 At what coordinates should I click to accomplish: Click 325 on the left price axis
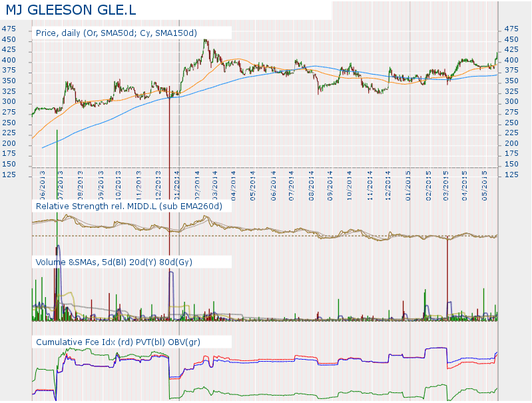[x=9, y=91]
